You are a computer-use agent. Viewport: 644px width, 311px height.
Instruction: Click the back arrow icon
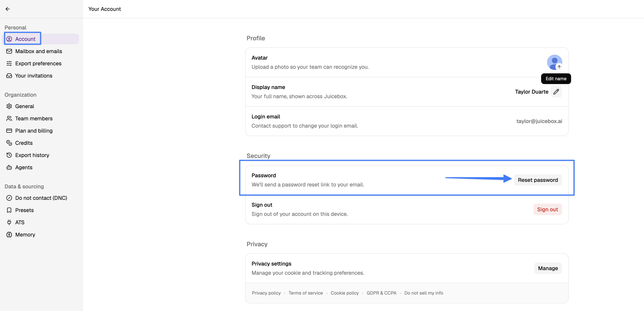click(8, 9)
